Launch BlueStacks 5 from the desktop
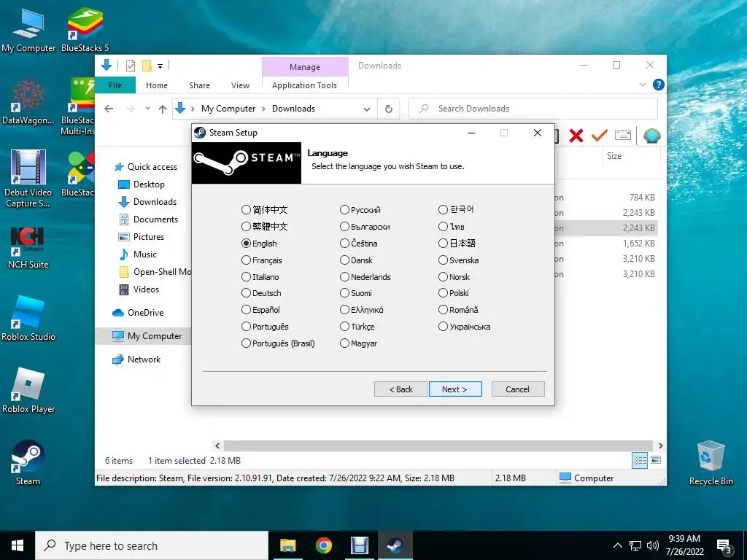The image size is (747, 560). (85, 30)
